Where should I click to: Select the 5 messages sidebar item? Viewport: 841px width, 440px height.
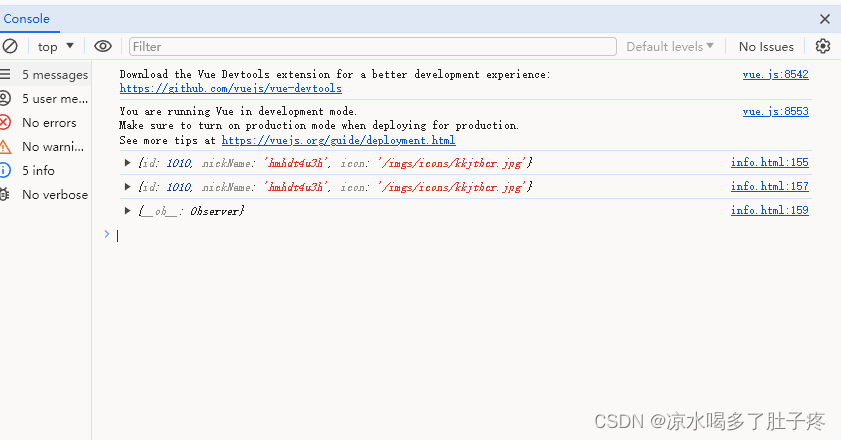(46, 75)
